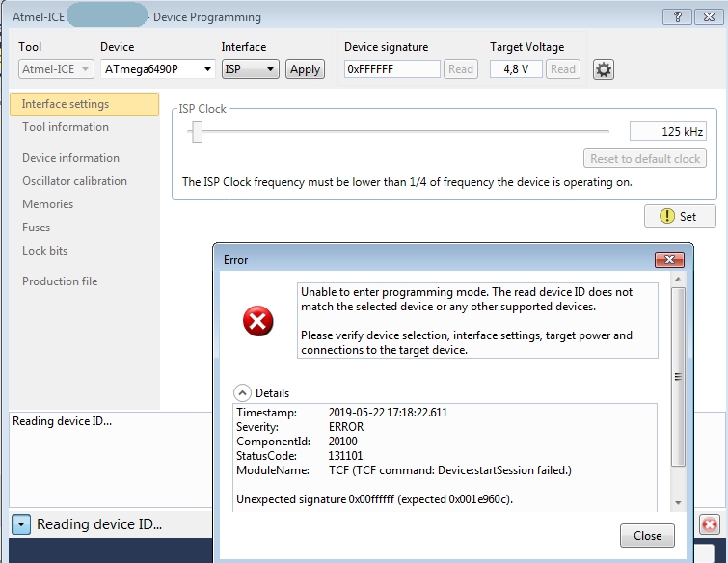Click the ModuleName TCF command line

450,470
